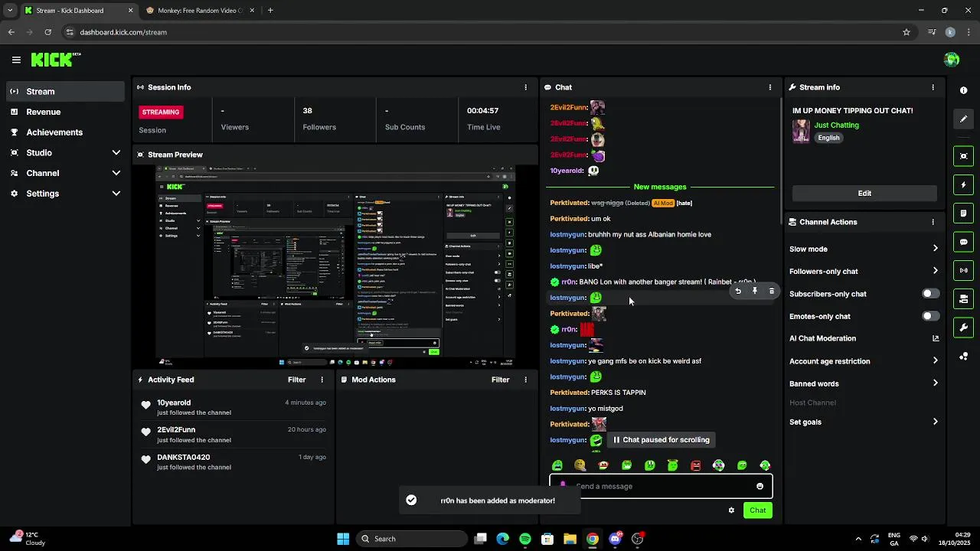Viewport: 980px width, 551px height.
Task: Click DANKSTA0420 in Activity Feed
Action: [x=183, y=458]
